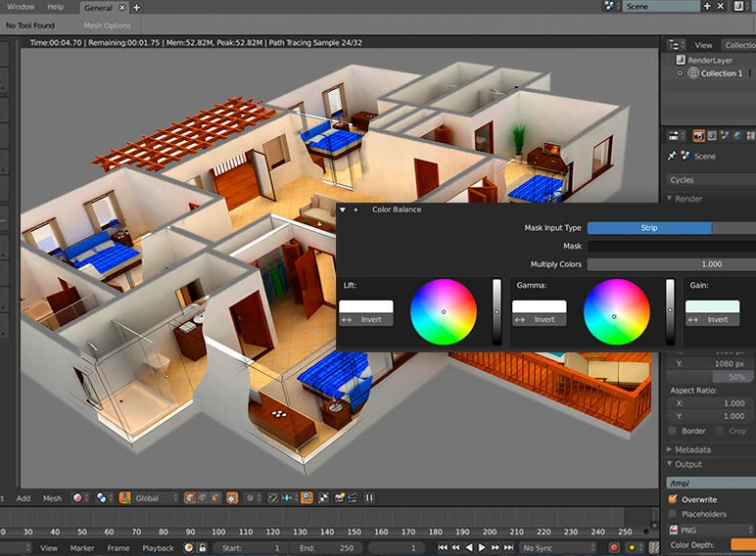This screenshot has height=556, width=756.
Task: Click the transform orientation icon beside Global
Action: pyautogui.click(x=124, y=498)
